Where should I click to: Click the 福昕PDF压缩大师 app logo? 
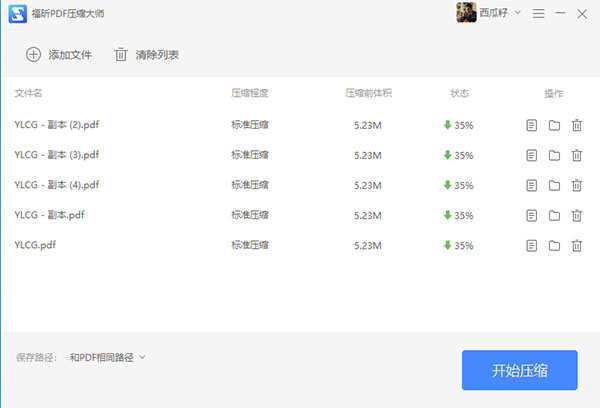coord(17,14)
